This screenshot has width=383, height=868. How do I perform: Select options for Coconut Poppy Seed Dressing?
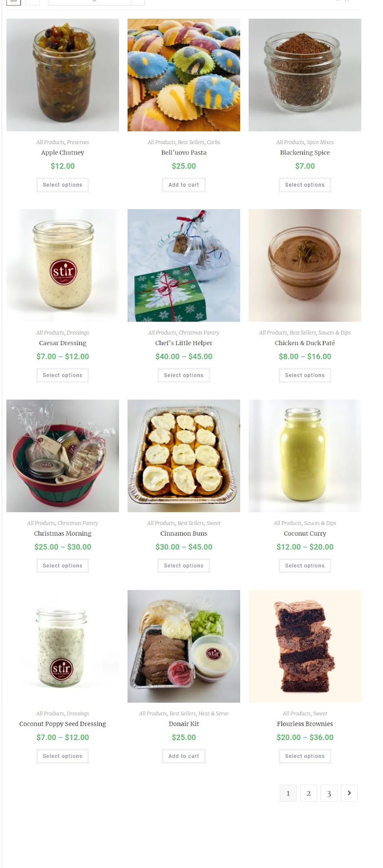tap(63, 756)
